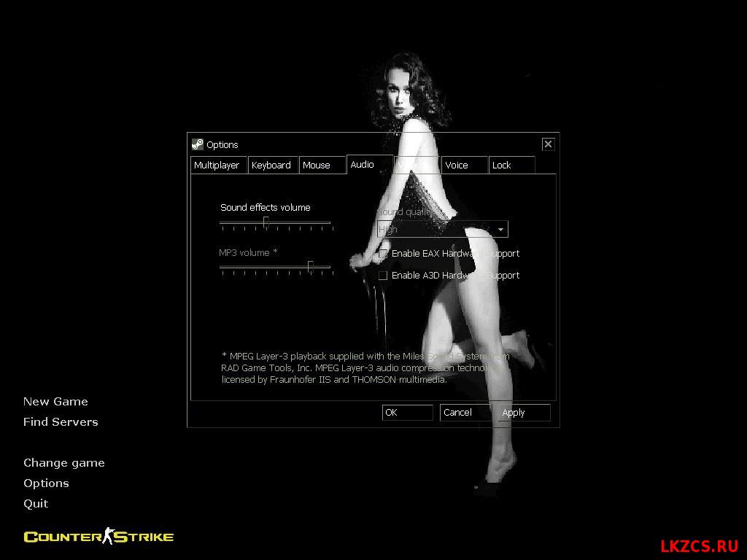Viewport: 747px width, 560px height.
Task: Enable EAX Hardware Support checkbox
Action: [382, 254]
